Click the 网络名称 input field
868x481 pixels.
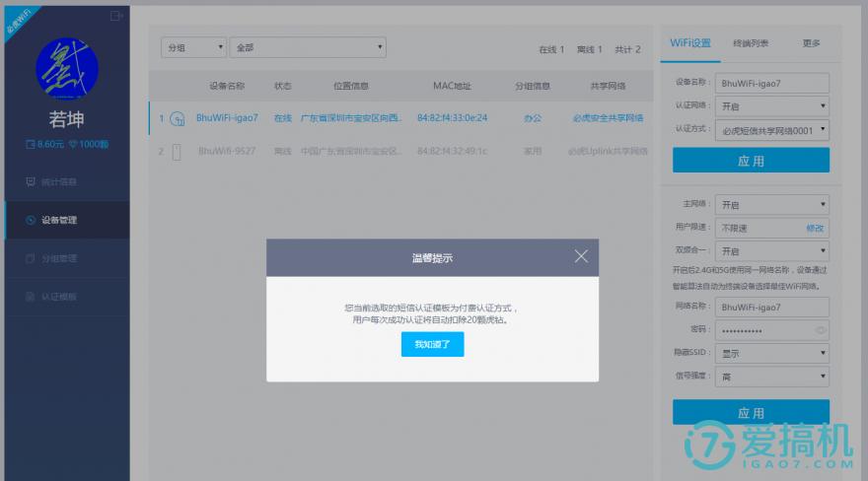click(x=771, y=307)
